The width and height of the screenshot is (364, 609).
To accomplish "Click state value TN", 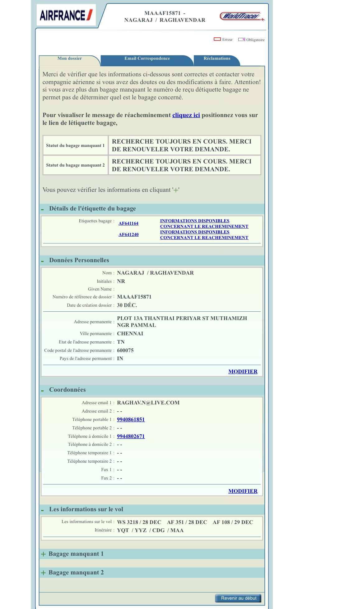I will 121,342.
